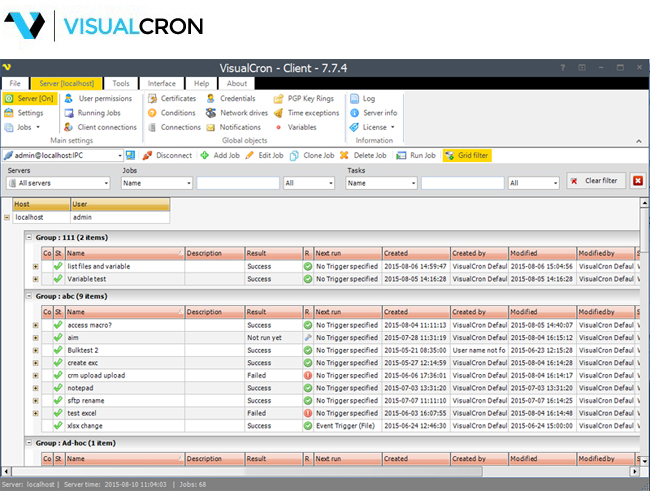Disconnect from the server
Screen dimensions: 650x491
(167, 156)
